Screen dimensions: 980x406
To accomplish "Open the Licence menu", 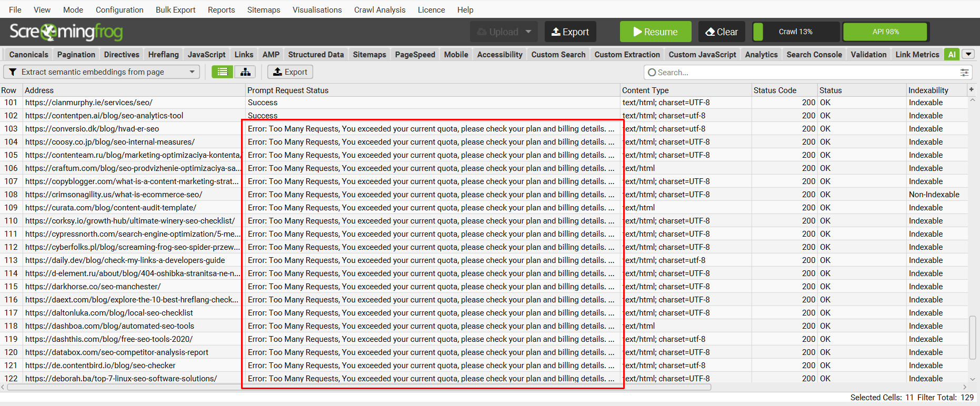I will coord(431,9).
